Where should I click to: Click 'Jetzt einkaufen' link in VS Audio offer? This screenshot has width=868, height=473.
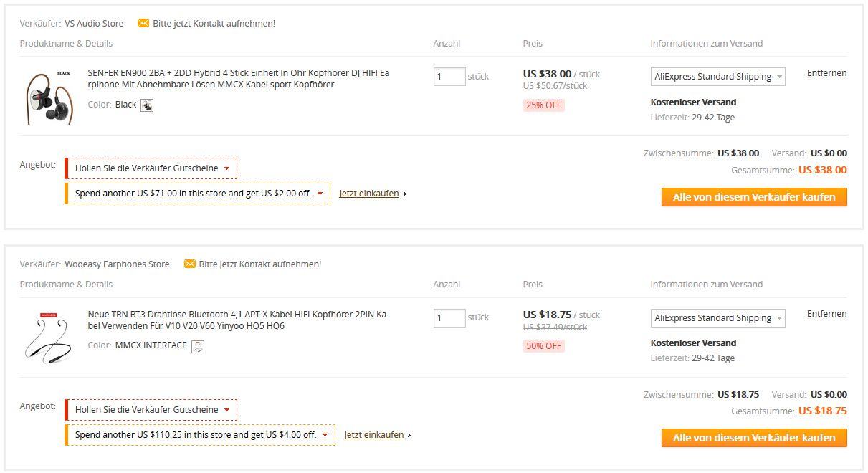[x=369, y=193]
